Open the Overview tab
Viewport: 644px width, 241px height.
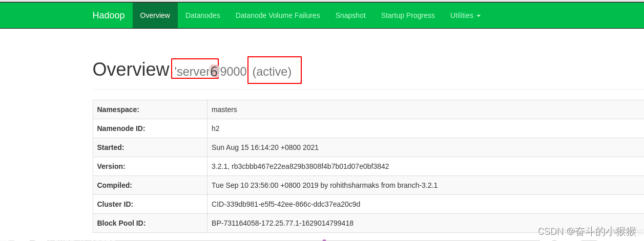tap(155, 15)
